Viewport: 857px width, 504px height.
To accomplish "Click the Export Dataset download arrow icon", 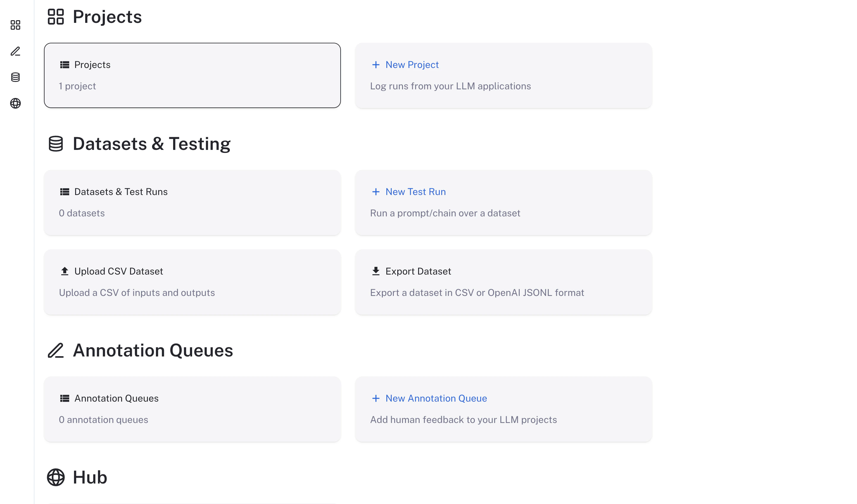I will [376, 271].
